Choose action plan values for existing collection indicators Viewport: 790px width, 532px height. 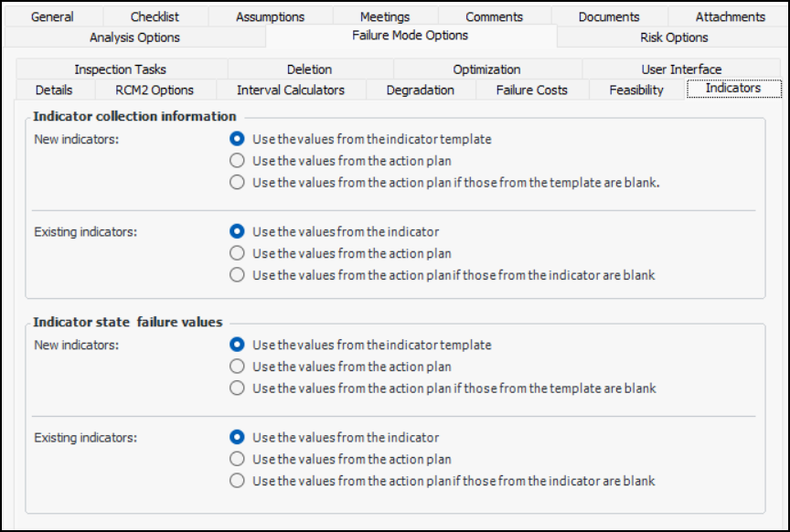tap(238, 253)
